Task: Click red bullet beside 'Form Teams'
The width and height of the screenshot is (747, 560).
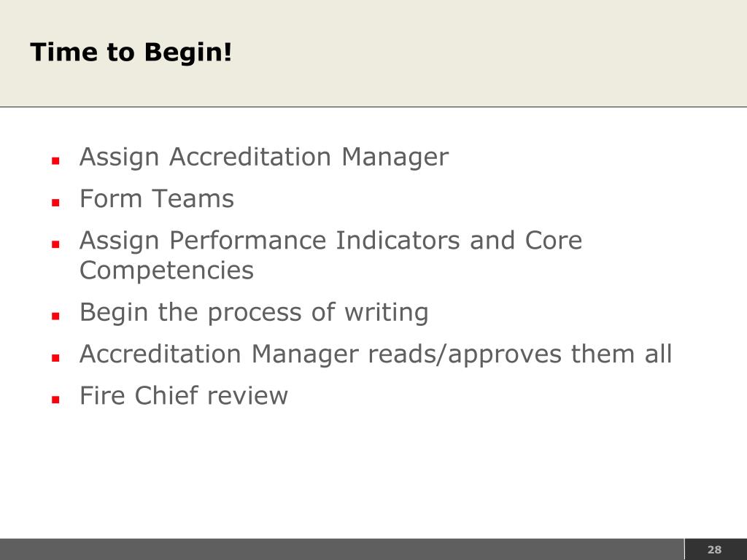Action: (x=55, y=203)
